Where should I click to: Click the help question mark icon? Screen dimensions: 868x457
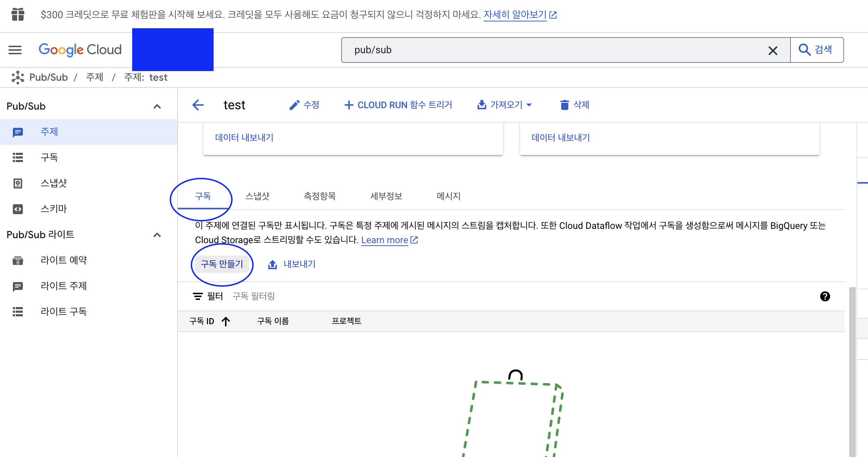(825, 296)
